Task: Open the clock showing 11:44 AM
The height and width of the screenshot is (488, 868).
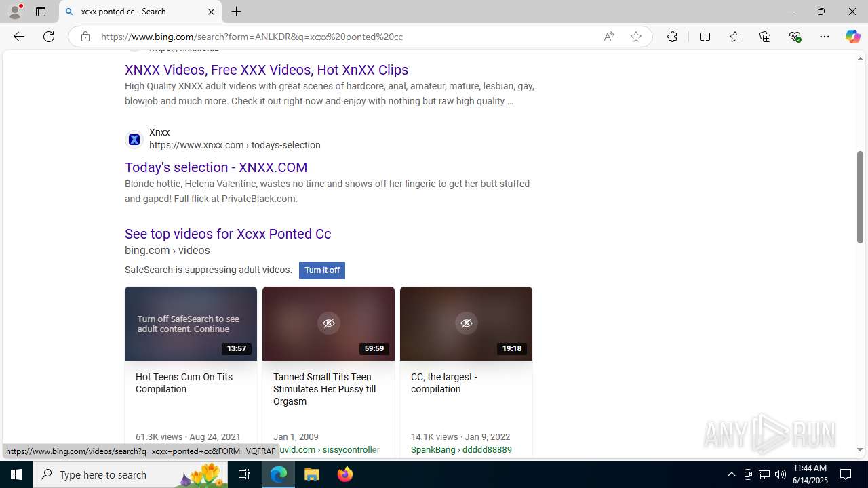Action: click(810, 474)
